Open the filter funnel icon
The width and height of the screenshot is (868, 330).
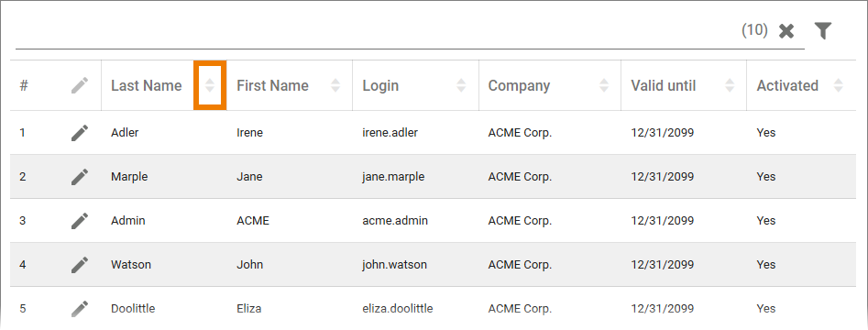[x=823, y=31]
